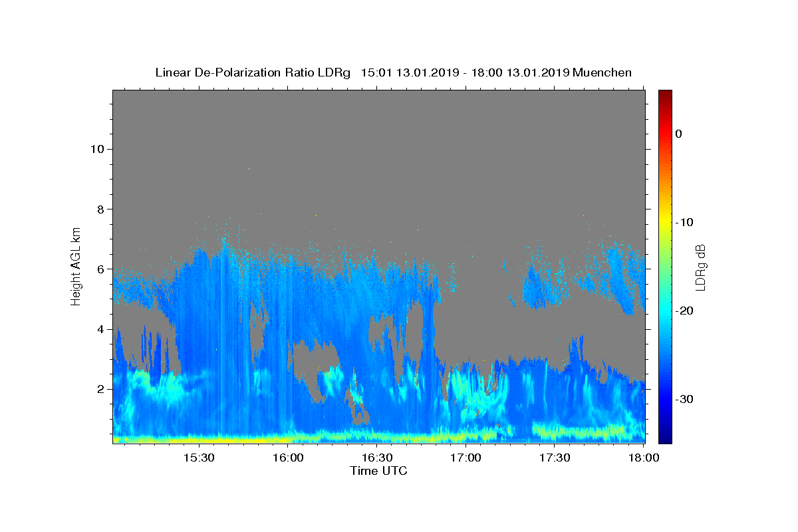Screen dimensions: 798x532
Task: Click the colorbar value -20
Action: point(684,311)
